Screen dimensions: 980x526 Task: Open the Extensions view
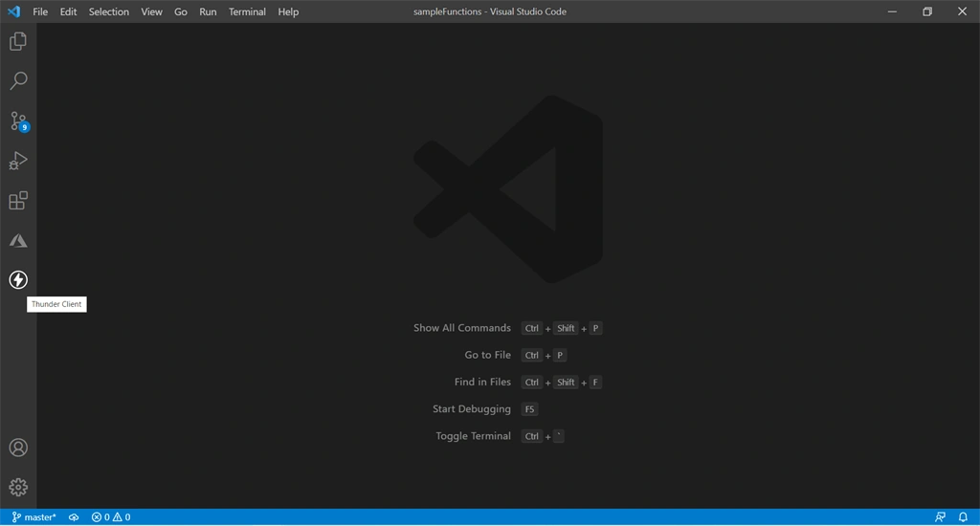pos(18,201)
